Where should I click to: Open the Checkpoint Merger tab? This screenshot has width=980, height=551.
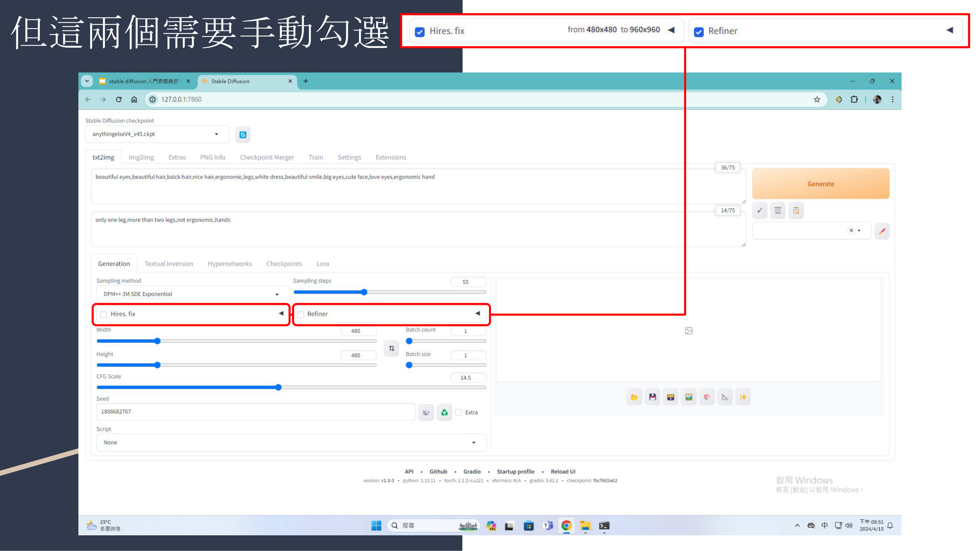click(x=267, y=157)
